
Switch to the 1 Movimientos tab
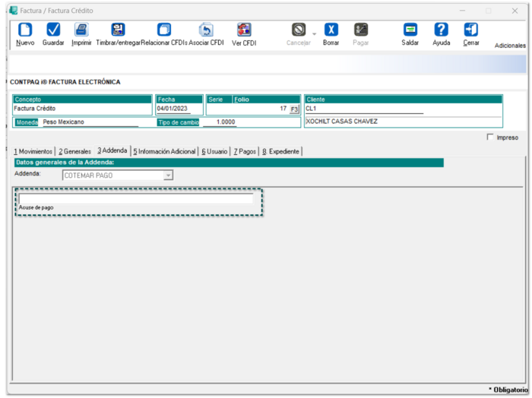(33, 151)
